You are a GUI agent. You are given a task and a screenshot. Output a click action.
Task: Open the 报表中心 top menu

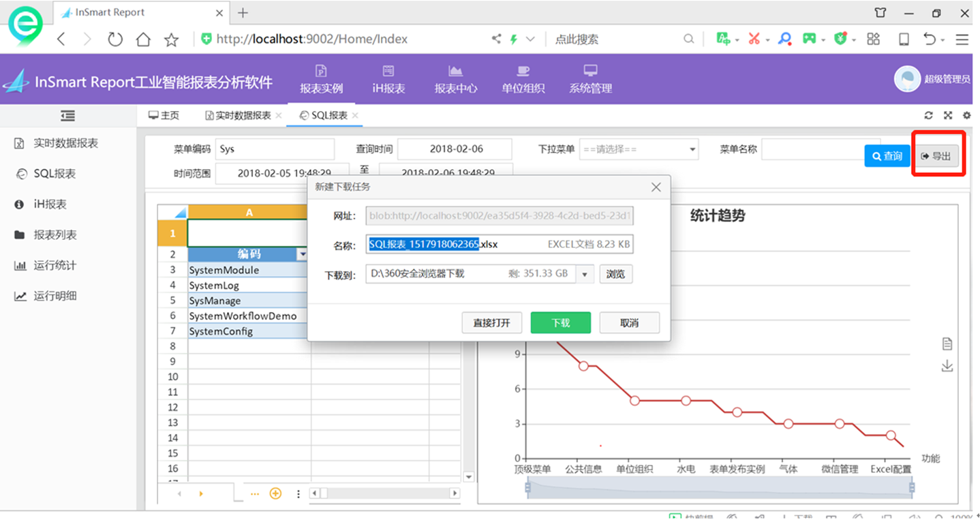[x=456, y=80]
